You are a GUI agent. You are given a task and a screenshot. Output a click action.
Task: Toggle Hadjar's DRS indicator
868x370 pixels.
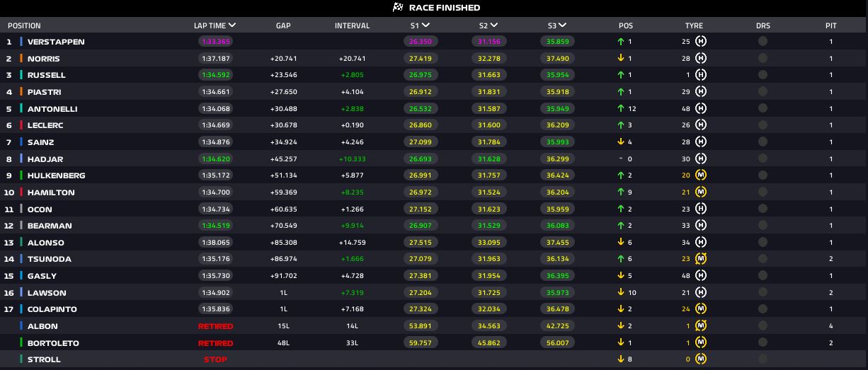tap(763, 159)
